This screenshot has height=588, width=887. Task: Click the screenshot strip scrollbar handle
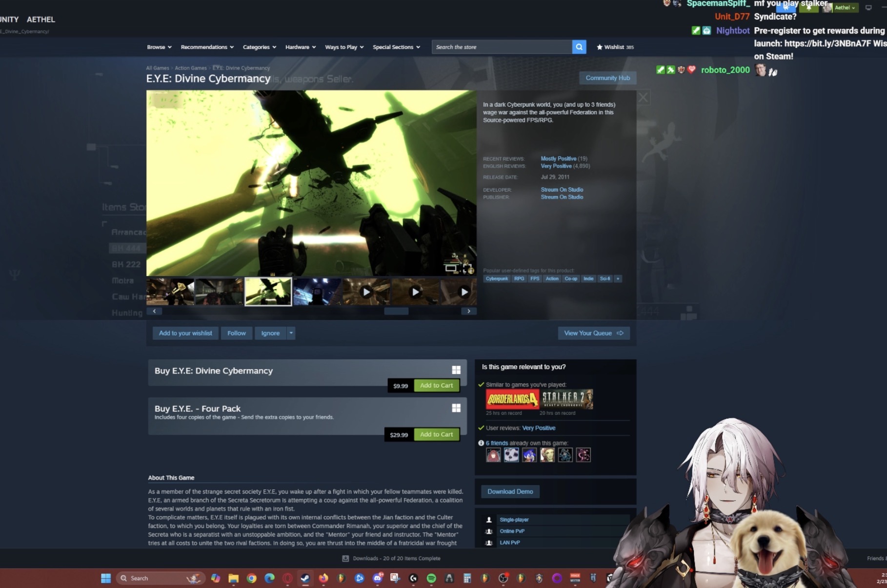click(396, 311)
